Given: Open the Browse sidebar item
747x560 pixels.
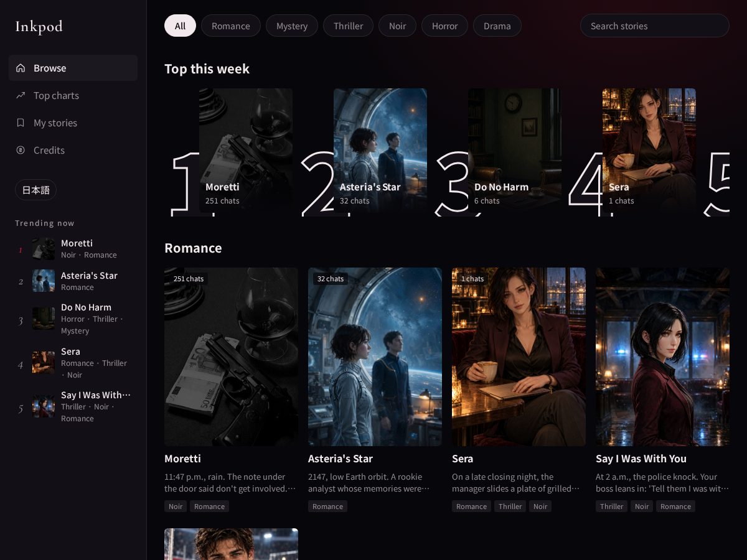Looking at the screenshot, I should click(73, 68).
